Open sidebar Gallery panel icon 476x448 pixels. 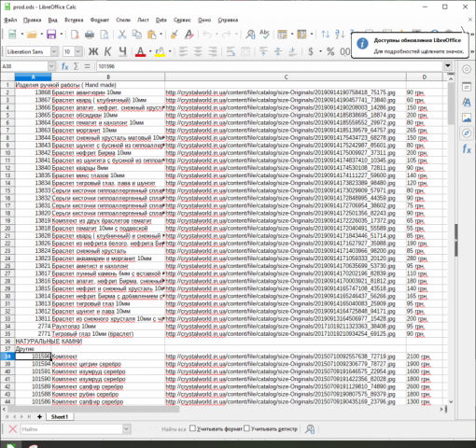click(467, 118)
